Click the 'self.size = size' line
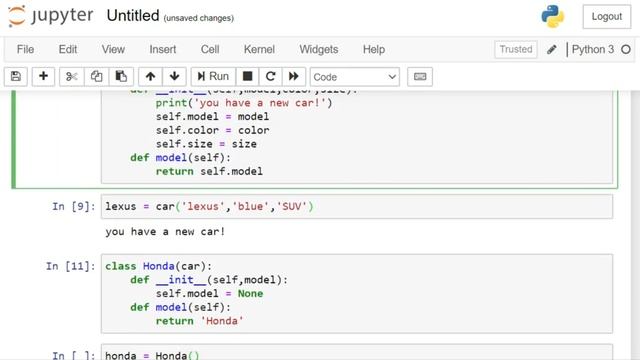 [x=206, y=144]
